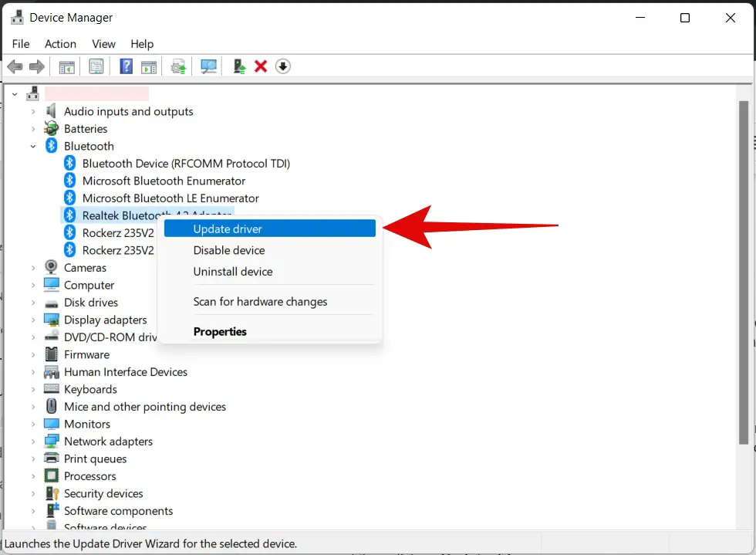The width and height of the screenshot is (756, 555).
Task: Minimize the Device Manager window
Action: click(640, 18)
